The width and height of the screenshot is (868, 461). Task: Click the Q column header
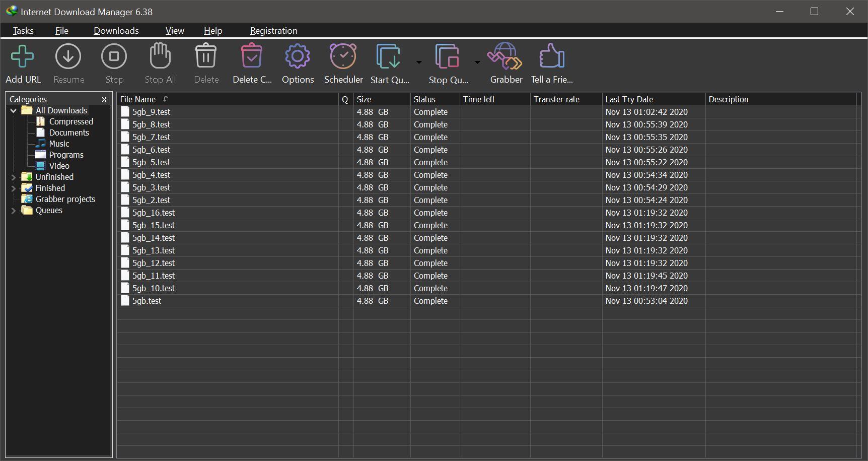coord(346,99)
